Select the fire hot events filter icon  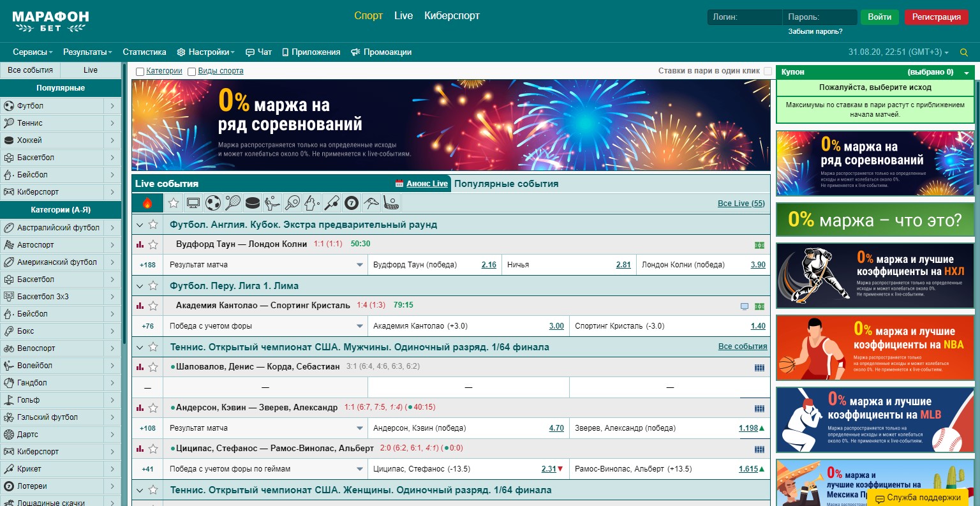(x=147, y=203)
